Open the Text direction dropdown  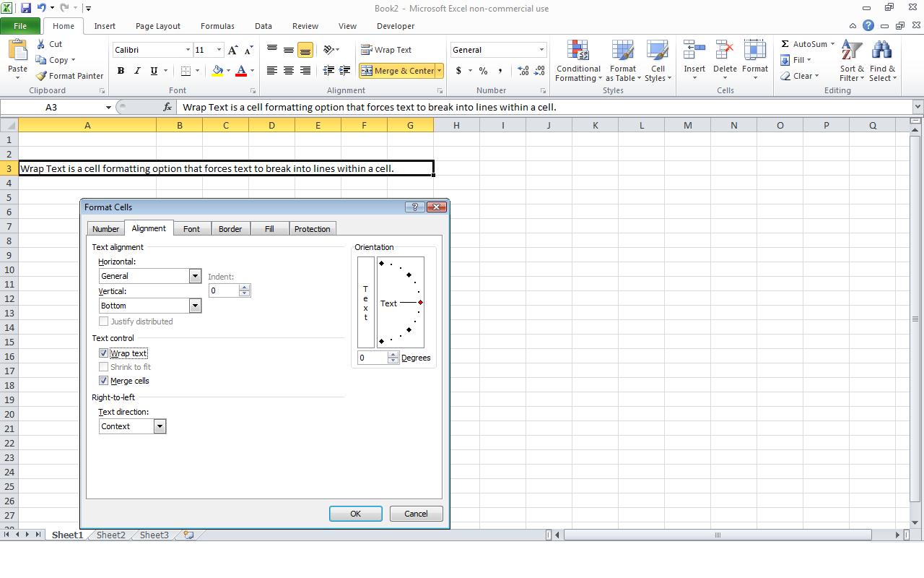160,426
